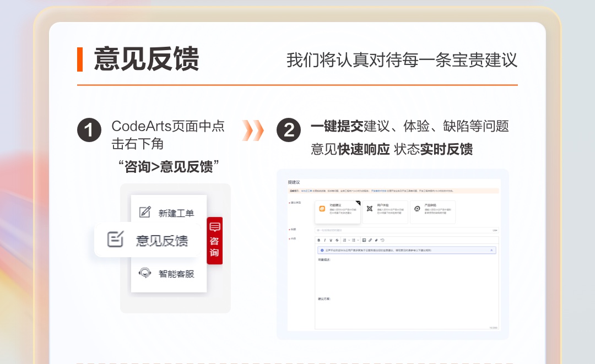
Task: Toggle bold in the content editor
Action: point(319,240)
